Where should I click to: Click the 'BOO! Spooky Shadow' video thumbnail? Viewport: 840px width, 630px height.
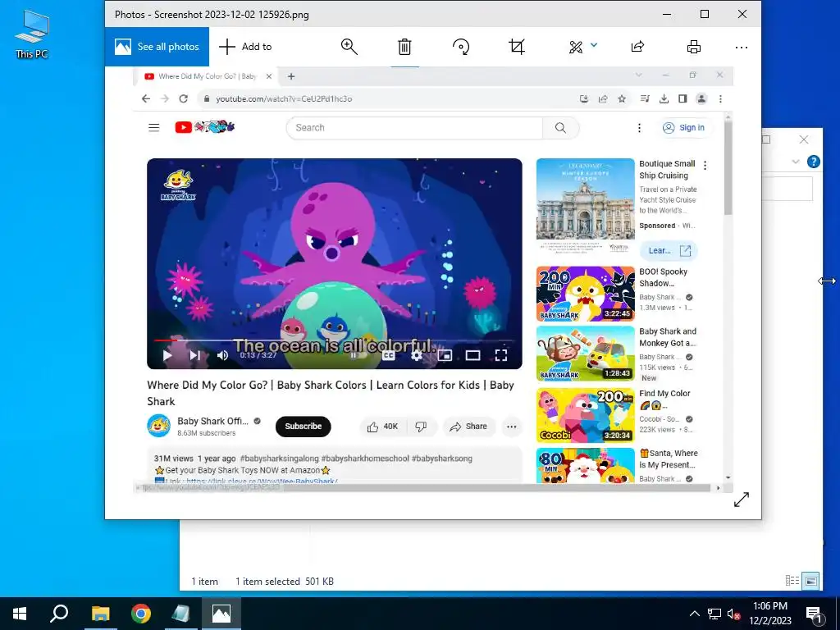point(586,294)
